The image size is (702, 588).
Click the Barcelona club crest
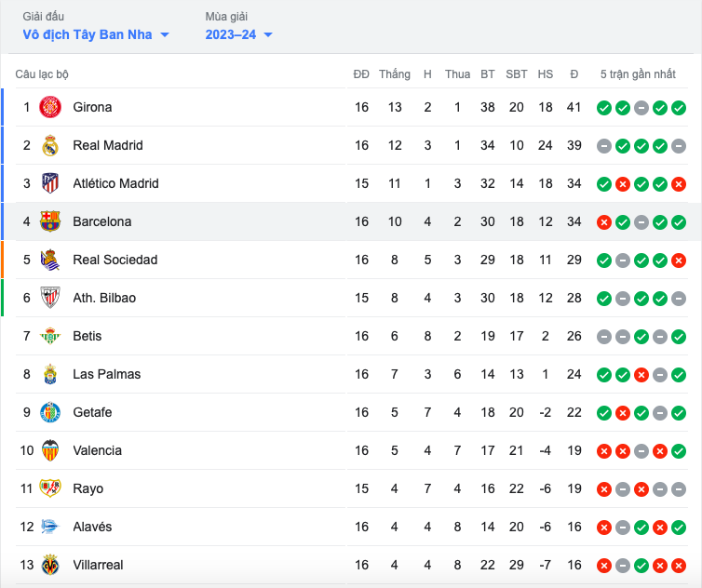tap(50, 221)
